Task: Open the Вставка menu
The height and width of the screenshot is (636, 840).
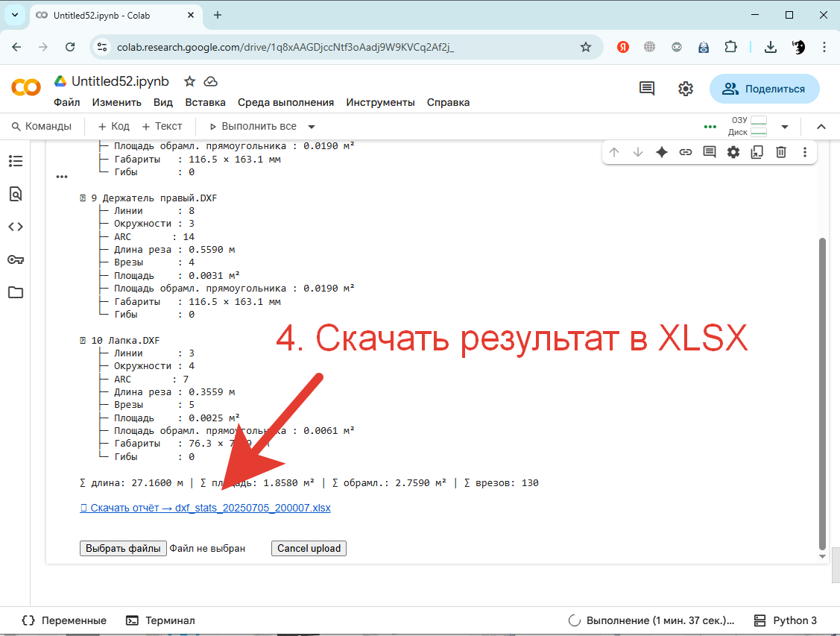Action: [x=205, y=102]
